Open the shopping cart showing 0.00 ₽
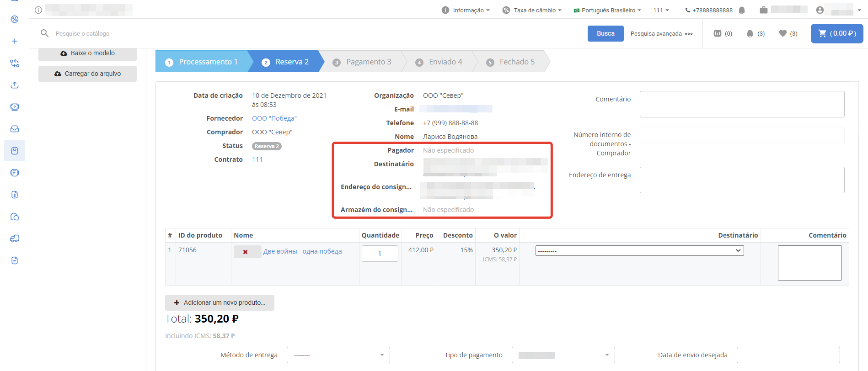This screenshot has height=371, width=868. click(836, 33)
